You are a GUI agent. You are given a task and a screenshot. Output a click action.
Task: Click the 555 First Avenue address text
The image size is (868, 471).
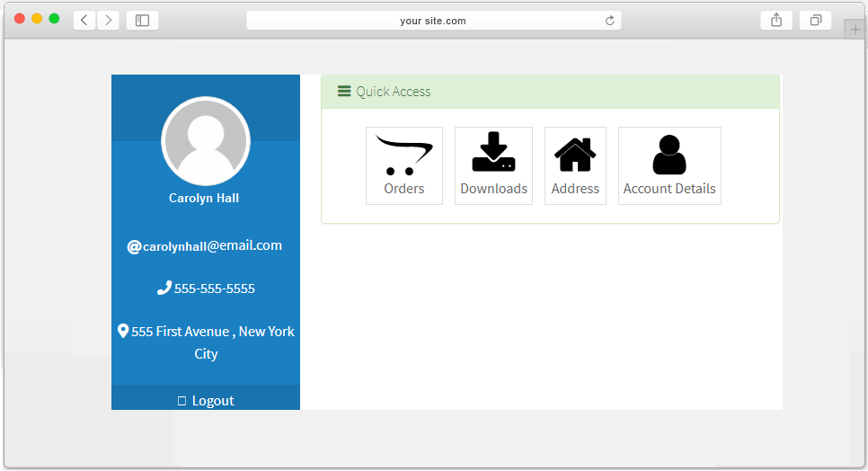tap(213, 342)
